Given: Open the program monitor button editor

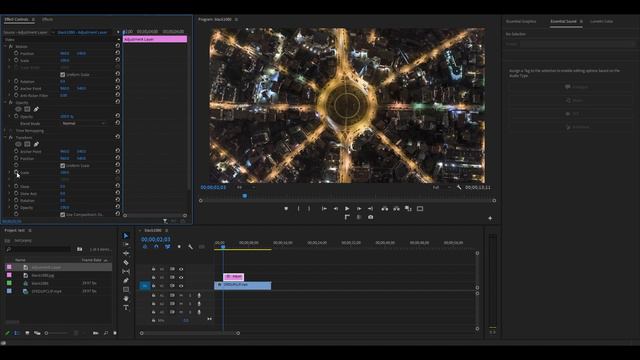Looking at the screenshot, I should (x=490, y=218).
